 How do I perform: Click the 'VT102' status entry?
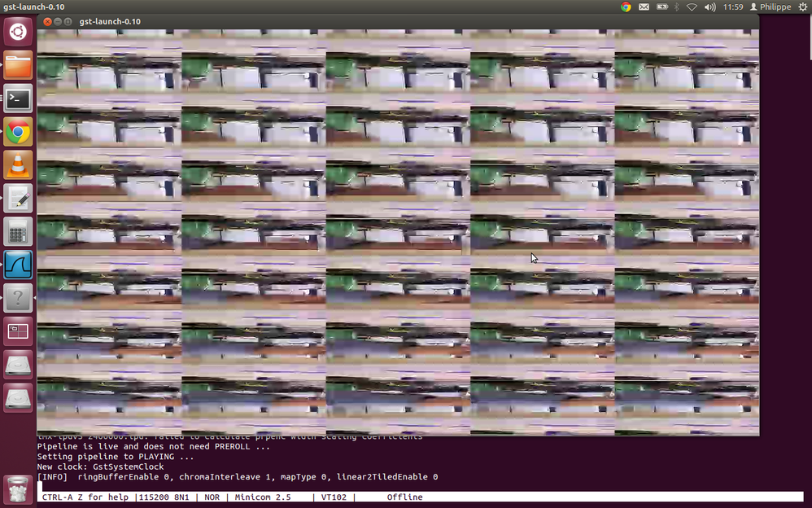[334, 497]
